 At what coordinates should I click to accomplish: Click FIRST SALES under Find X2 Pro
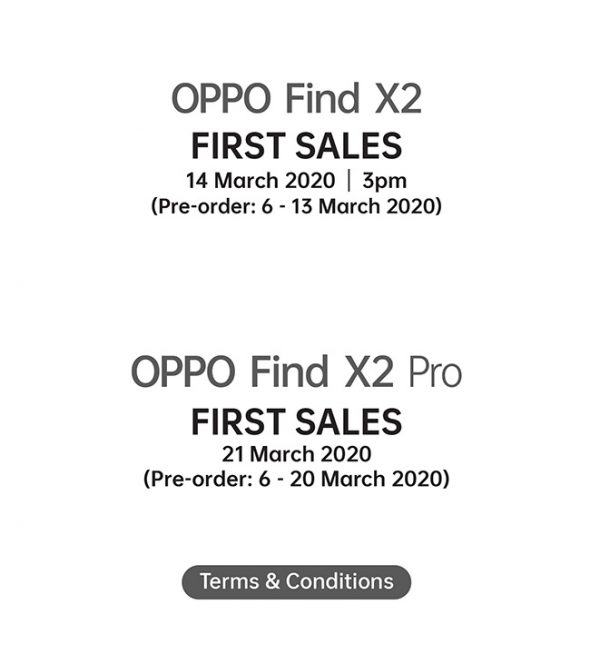point(296,422)
